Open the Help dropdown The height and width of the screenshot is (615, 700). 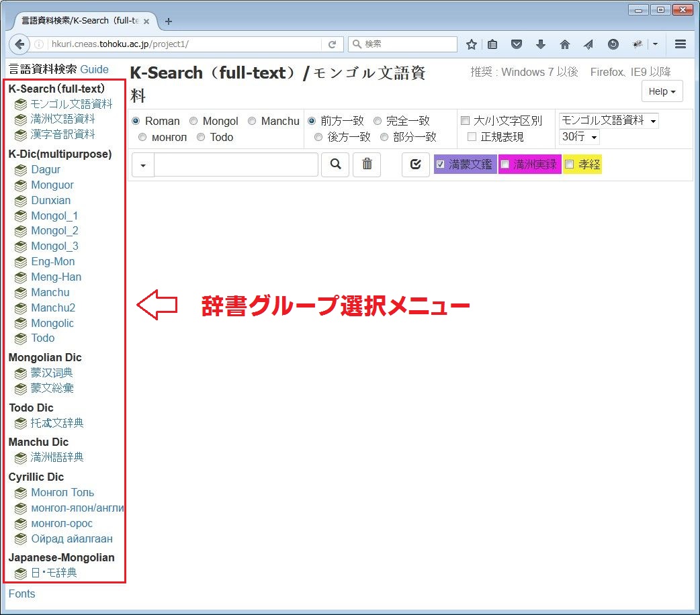coord(662,91)
